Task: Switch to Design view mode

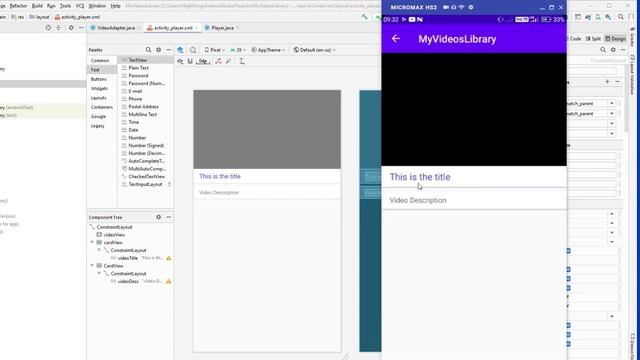Action: [x=616, y=39]
